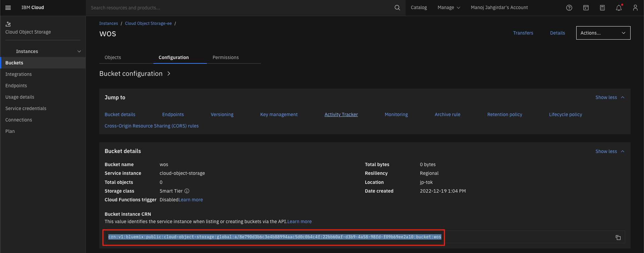Jump to Bucket details
The width and height of the screenshot is (644, 253).
[120, 114]
